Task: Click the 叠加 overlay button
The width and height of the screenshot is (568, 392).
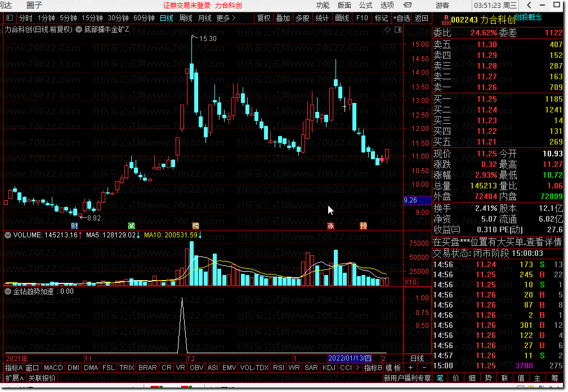Action: click(x=283, y=18)
